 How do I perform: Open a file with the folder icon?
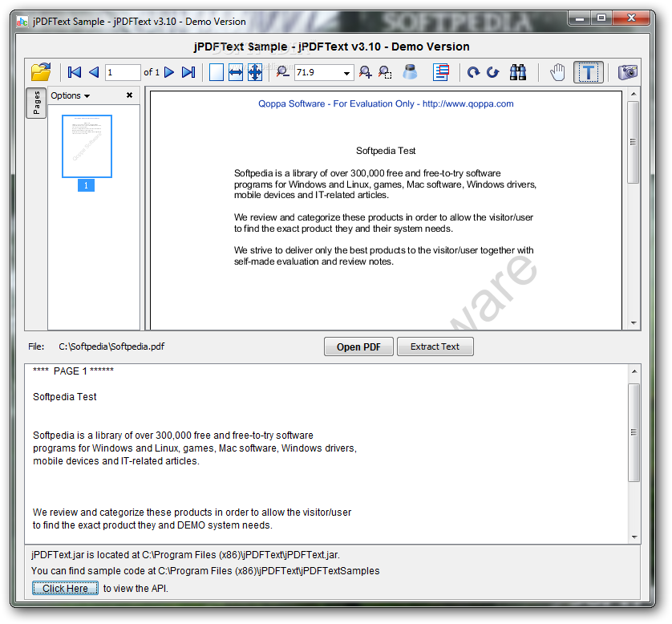[41, 72]
